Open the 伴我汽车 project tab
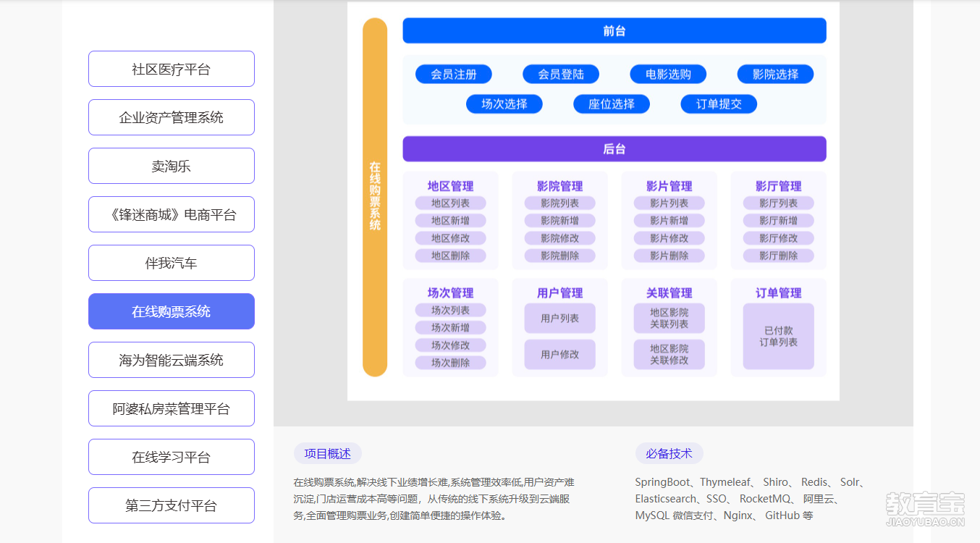Viewport: 980px width, 543px height. click(171, 263)
